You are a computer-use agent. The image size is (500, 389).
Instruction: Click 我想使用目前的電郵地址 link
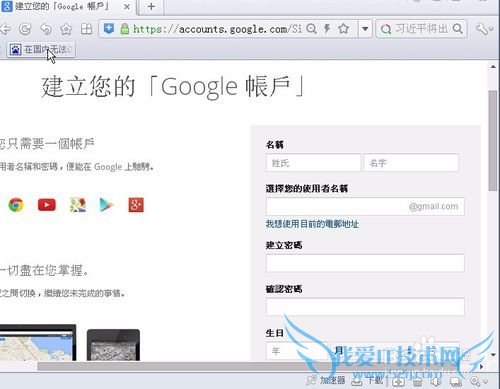[x=312, y=224]
